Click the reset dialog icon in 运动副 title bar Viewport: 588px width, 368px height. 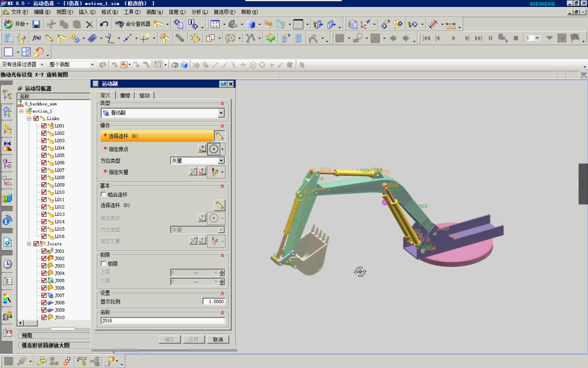[x=223, y=84]
